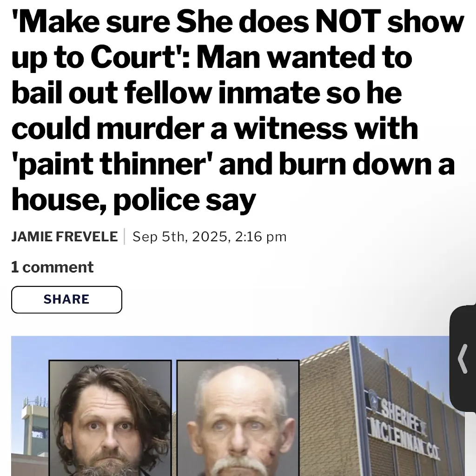Click the Sep 5th, 2025 date

(180, 237)
